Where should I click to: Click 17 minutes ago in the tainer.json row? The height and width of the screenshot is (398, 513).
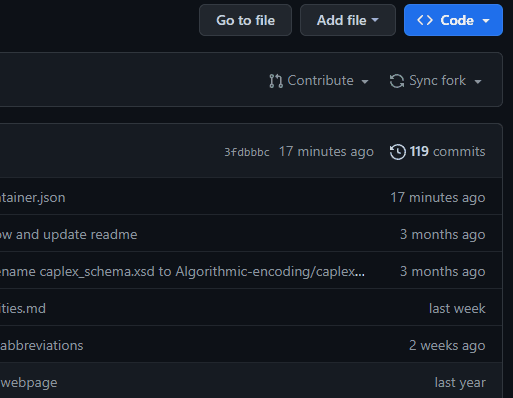point(438,198)
